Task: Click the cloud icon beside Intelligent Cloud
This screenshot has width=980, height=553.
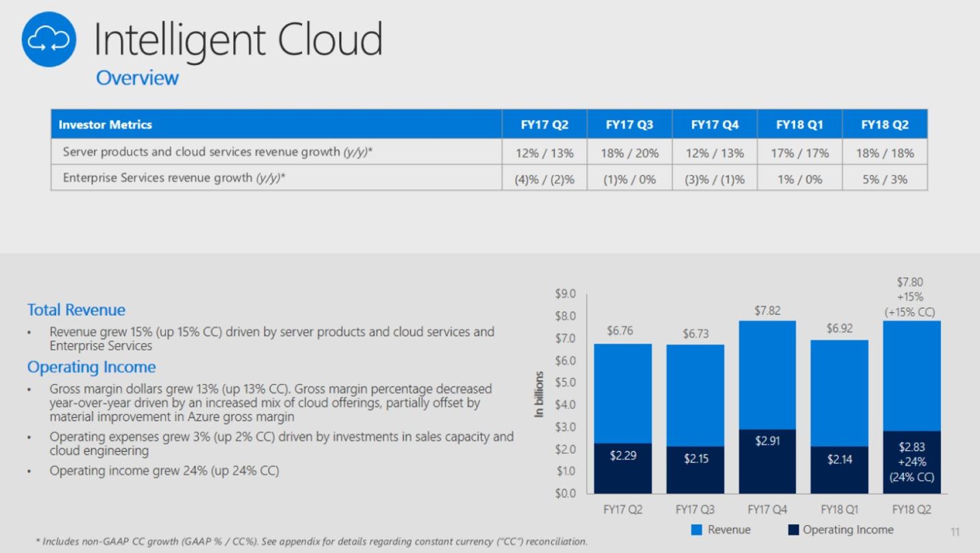Action: click(x=50, y=41)
